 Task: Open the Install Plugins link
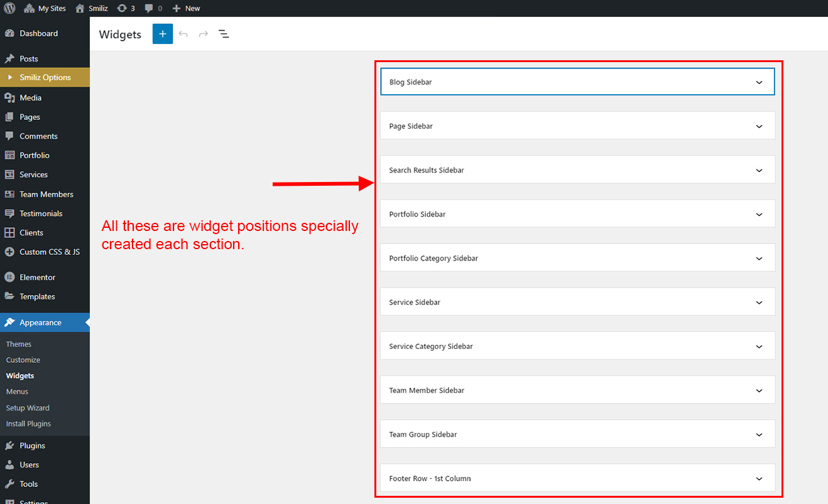[28, 424]
